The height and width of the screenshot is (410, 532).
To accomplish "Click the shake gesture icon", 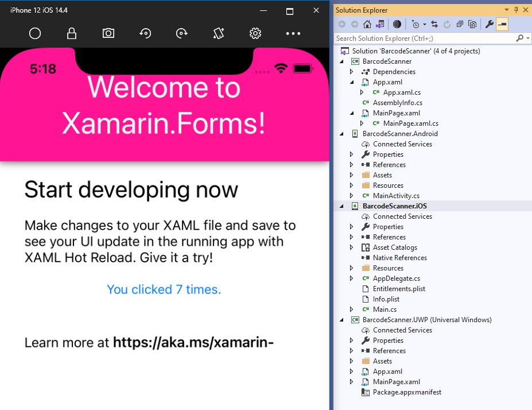I will 219,33.
